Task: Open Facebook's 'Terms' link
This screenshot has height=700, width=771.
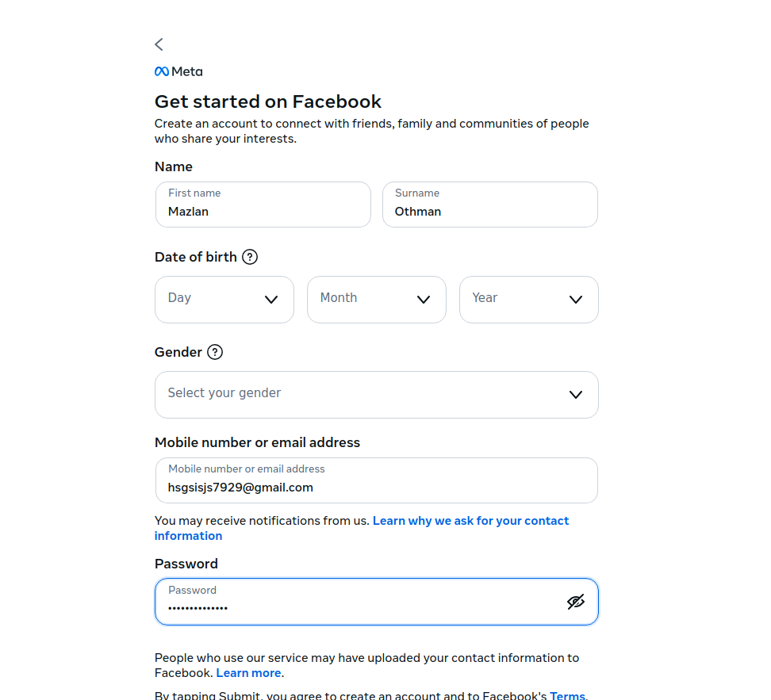Action: [567, 695]
